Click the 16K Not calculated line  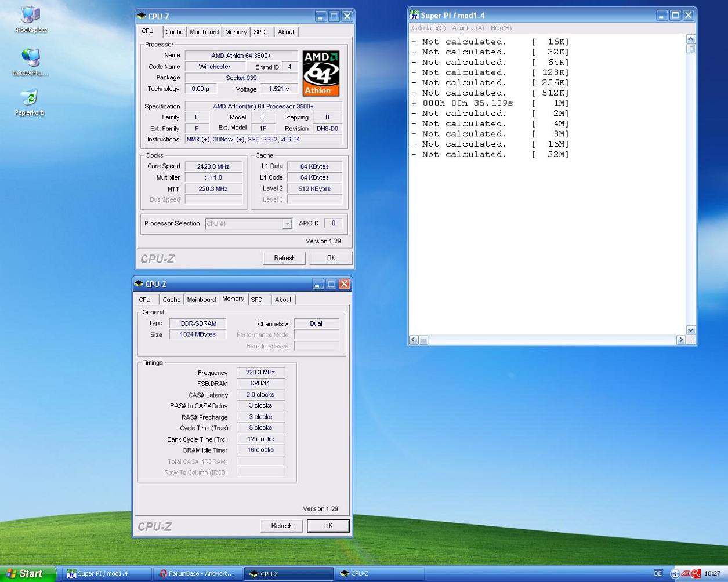(x=490, y=42)
